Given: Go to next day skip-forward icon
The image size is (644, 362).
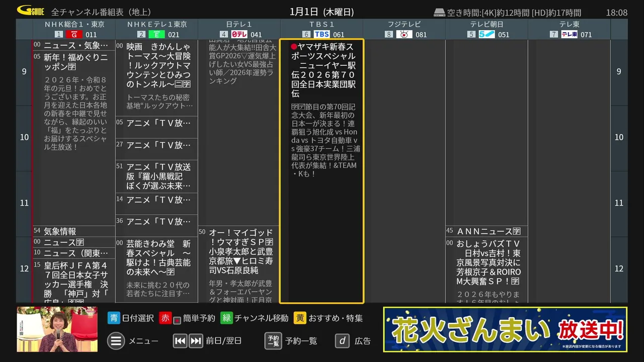Looking at the screenshot, I should (196, 340).
